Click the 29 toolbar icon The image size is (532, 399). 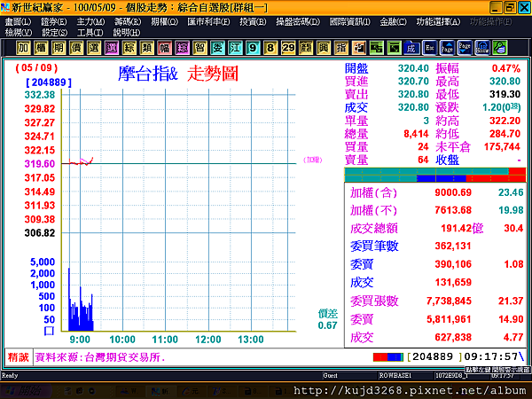tap(288, 48)
